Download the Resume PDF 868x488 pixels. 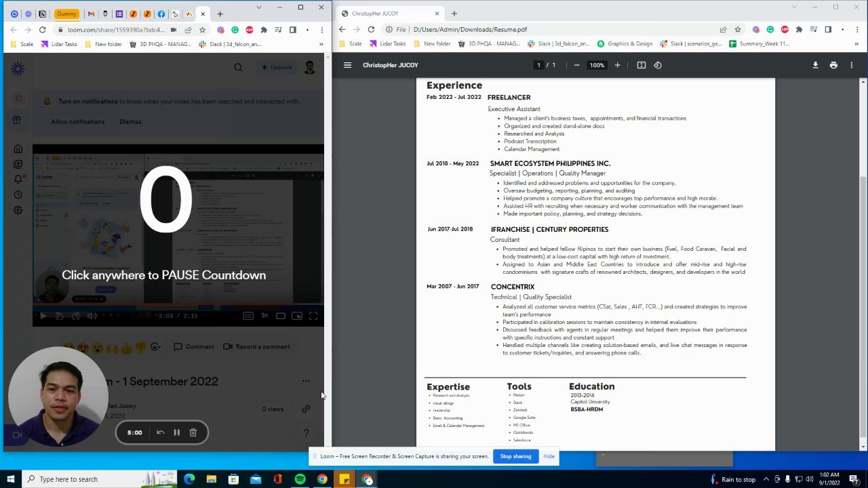pos(815,65)
